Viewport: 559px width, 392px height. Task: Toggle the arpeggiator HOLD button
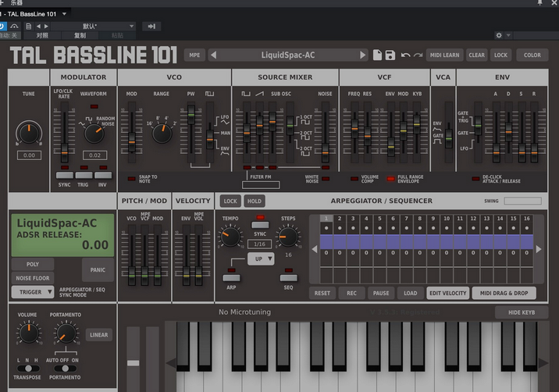[255, 201]
